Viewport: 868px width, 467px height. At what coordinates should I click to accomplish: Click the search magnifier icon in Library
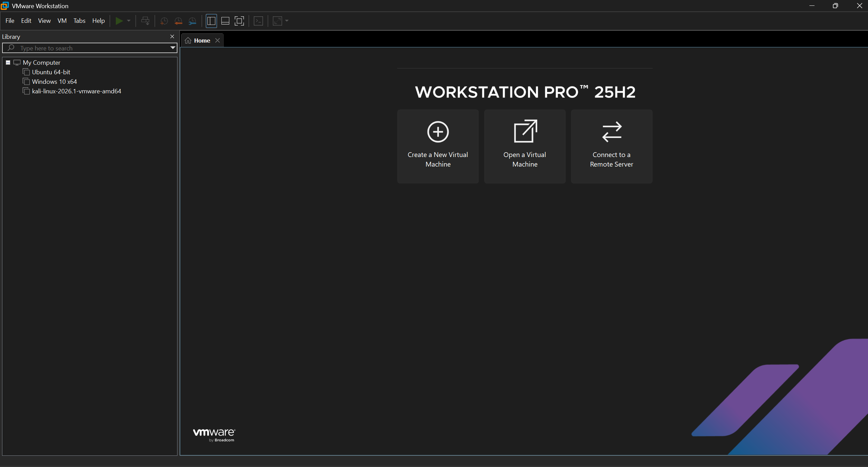(x=11, y=48)
